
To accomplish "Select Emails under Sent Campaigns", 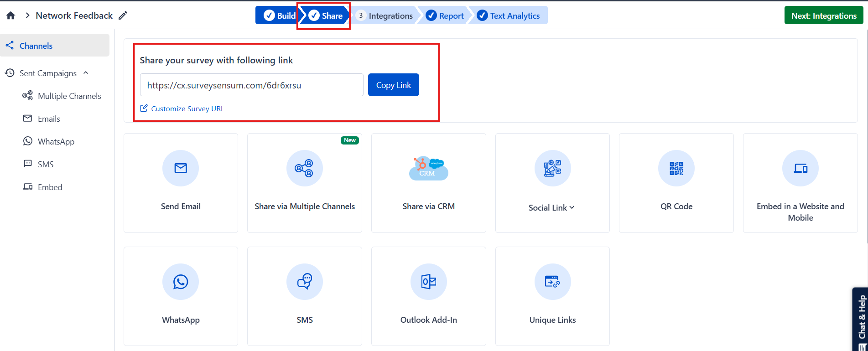I will pyautogui.click(x=49, y=119).
